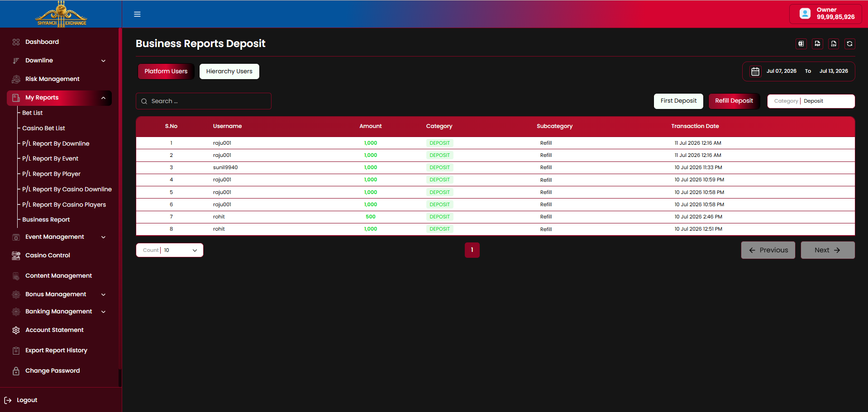Click the refresh report icon
This screenshot has width=868, height=412.
849,44
